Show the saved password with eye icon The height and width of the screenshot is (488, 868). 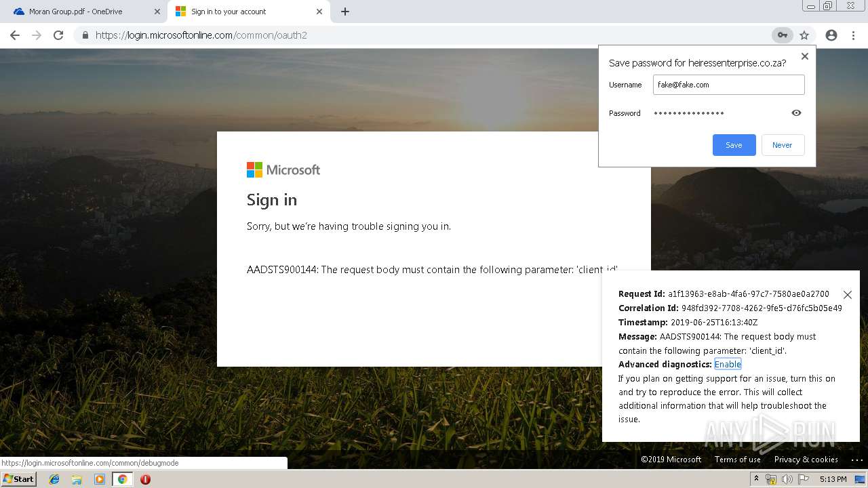point(796,113)
